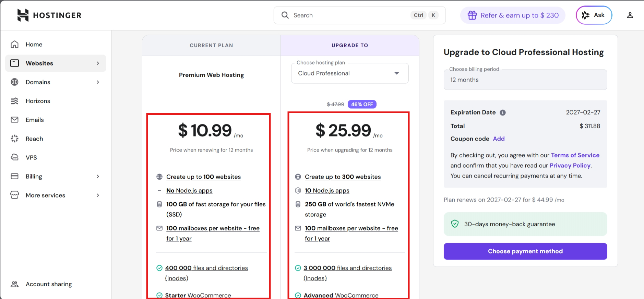Click the Ask sparkle icon
This screenshot has width=644, height=299.
tap(586, 15)
